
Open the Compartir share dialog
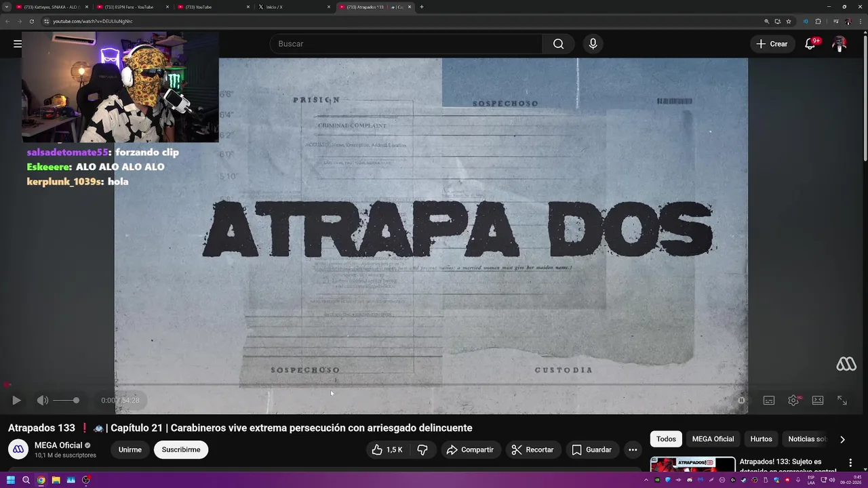(x=470, y=449)
